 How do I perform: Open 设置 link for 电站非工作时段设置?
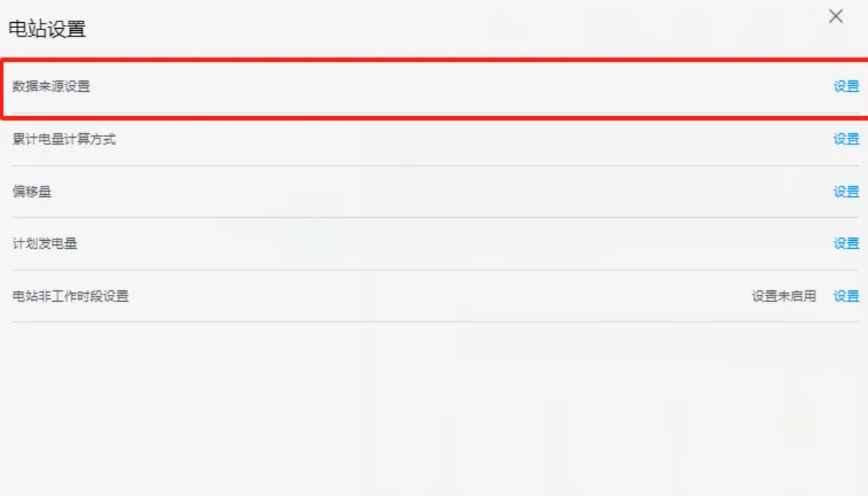coord(846,296)
